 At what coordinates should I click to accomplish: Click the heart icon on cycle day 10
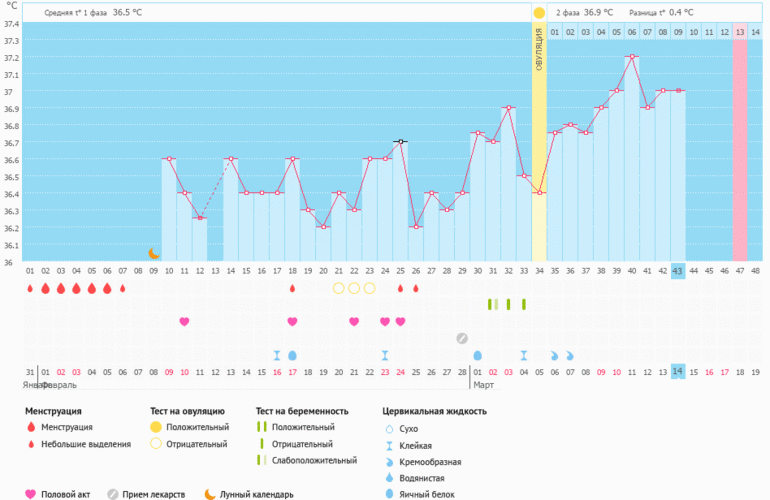(x=184, y=321)
